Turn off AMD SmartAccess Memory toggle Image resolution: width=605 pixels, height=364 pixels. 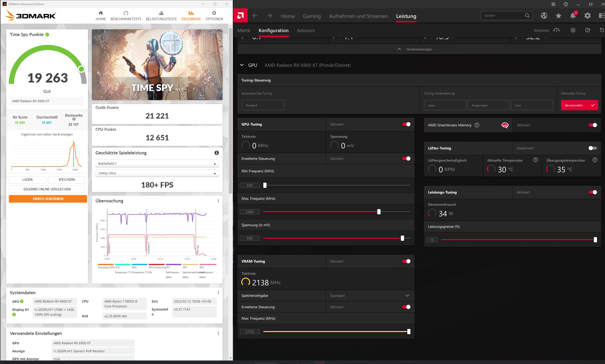(x=593, y=125)
